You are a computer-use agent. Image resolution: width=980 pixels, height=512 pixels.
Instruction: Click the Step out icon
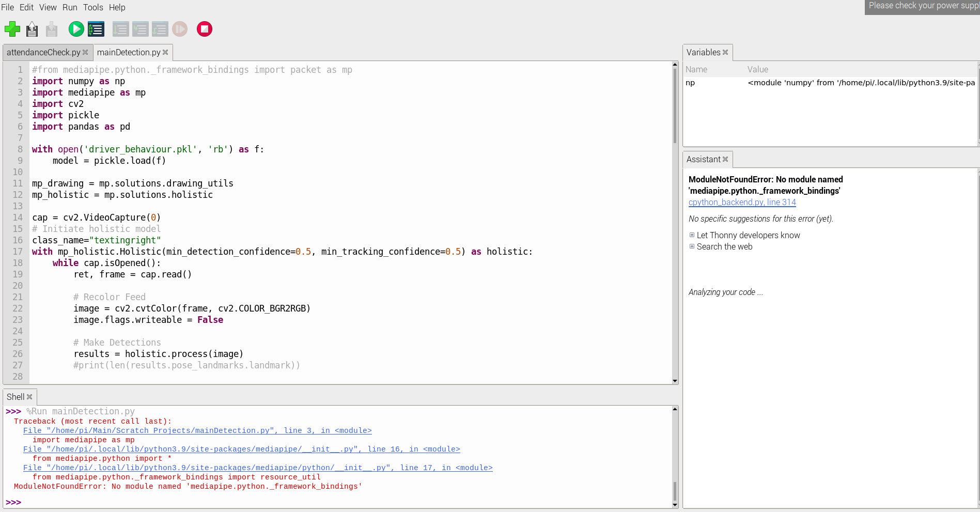(160, 29)
